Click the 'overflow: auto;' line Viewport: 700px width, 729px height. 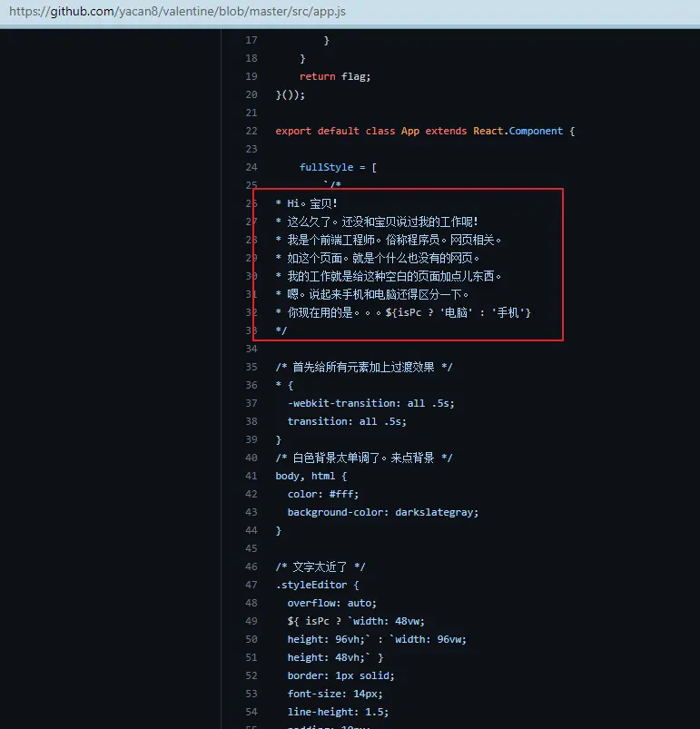point(332,603)
